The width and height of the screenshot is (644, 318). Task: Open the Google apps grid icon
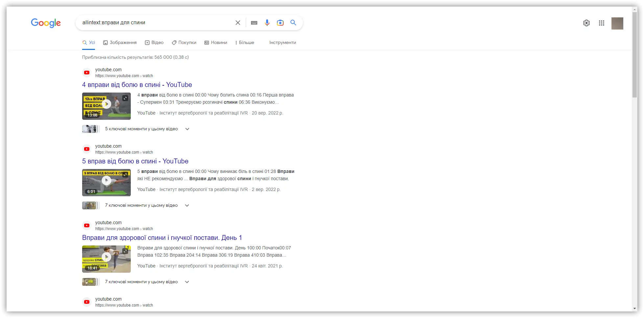click(x=602, y=23)
